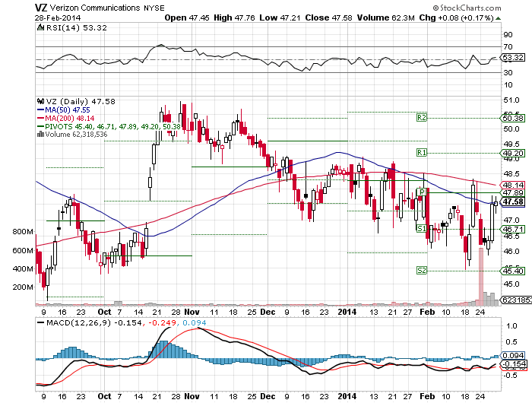532x403 pixels.
Task: Click the NYSE exchange label
Action: (x=154, y=8)
